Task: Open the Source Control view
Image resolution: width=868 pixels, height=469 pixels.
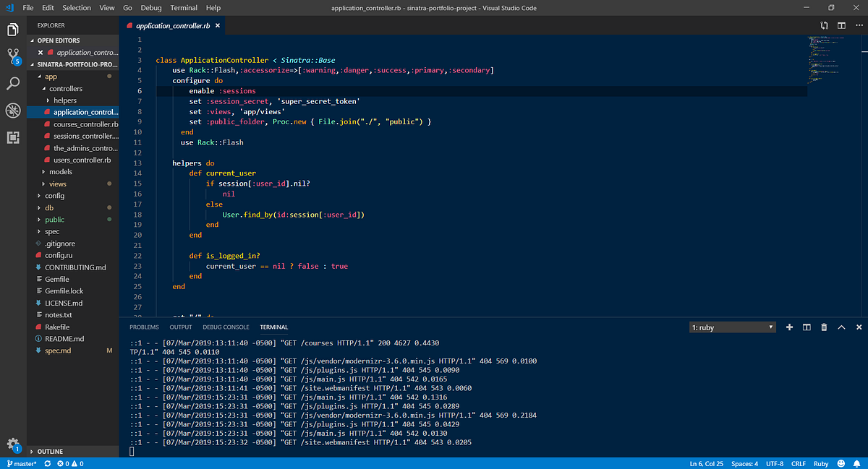Action: [12, 56]
